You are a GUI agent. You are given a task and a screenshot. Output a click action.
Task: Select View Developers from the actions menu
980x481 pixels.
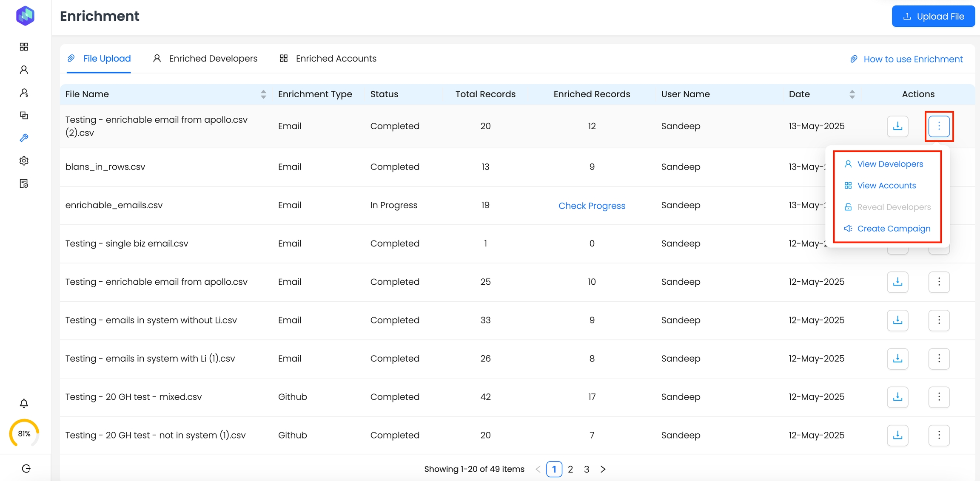[x=890, y=164]
